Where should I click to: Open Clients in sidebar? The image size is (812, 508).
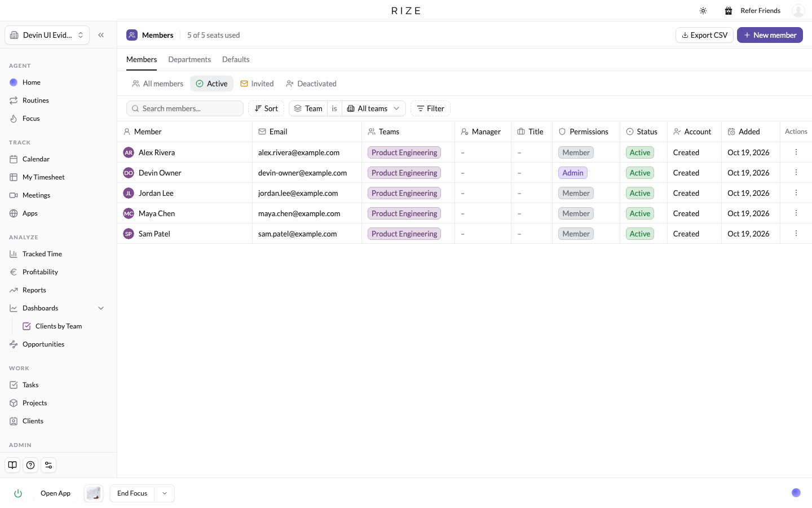click(58, 421)
